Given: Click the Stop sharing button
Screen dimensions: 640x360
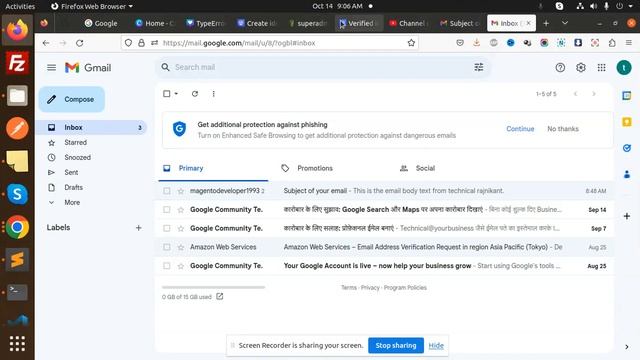Looking at the screenshot, I should pyautogui.click(x=396, y=345).
